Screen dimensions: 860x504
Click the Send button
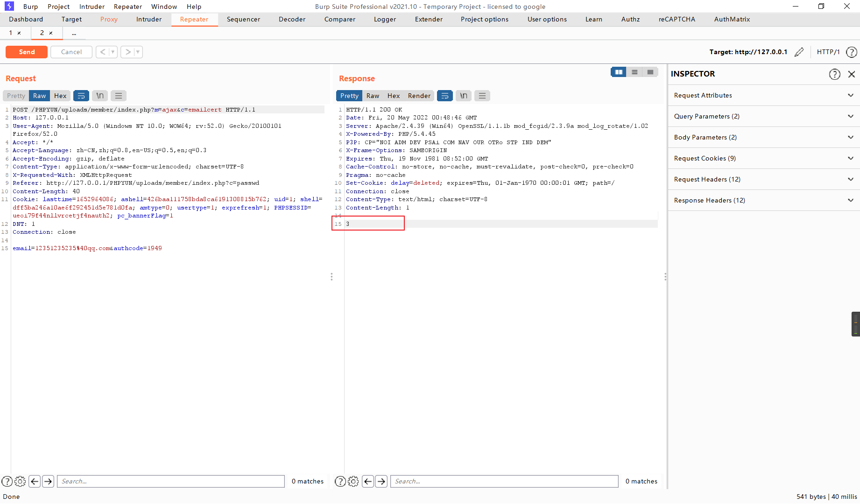pyautogui.click(x=26, y=52)
